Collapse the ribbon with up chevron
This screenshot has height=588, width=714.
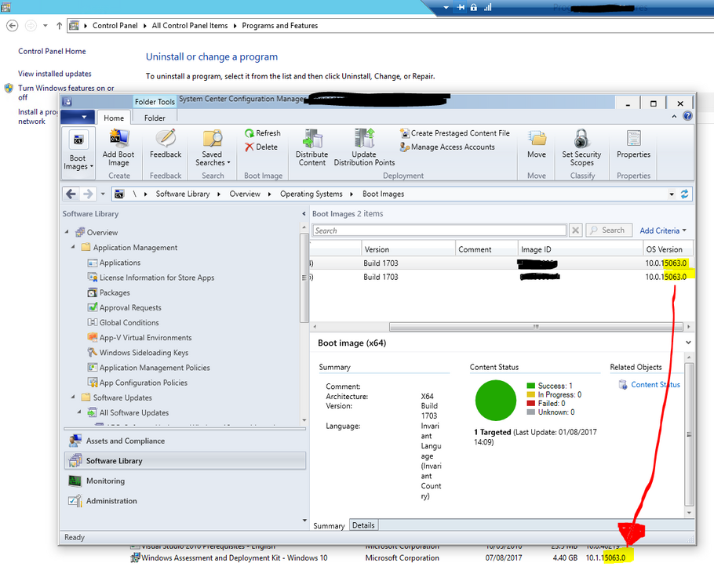coord(675,117)
